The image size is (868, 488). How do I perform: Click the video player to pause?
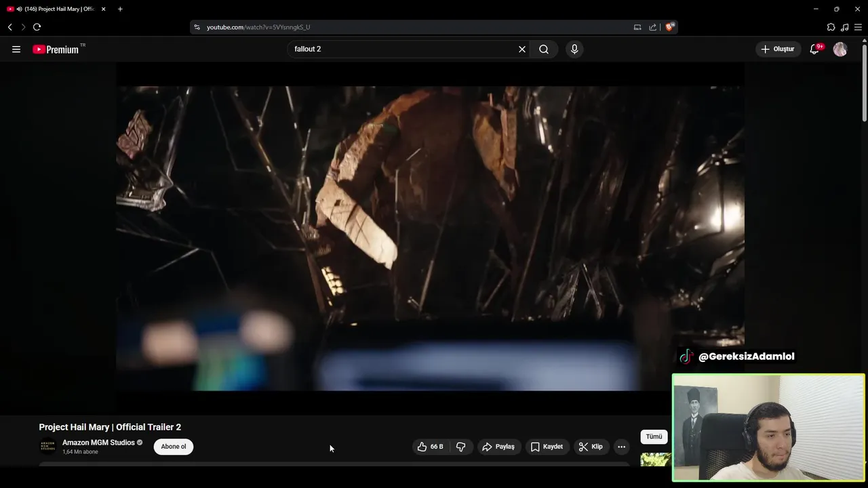(430, 237)
